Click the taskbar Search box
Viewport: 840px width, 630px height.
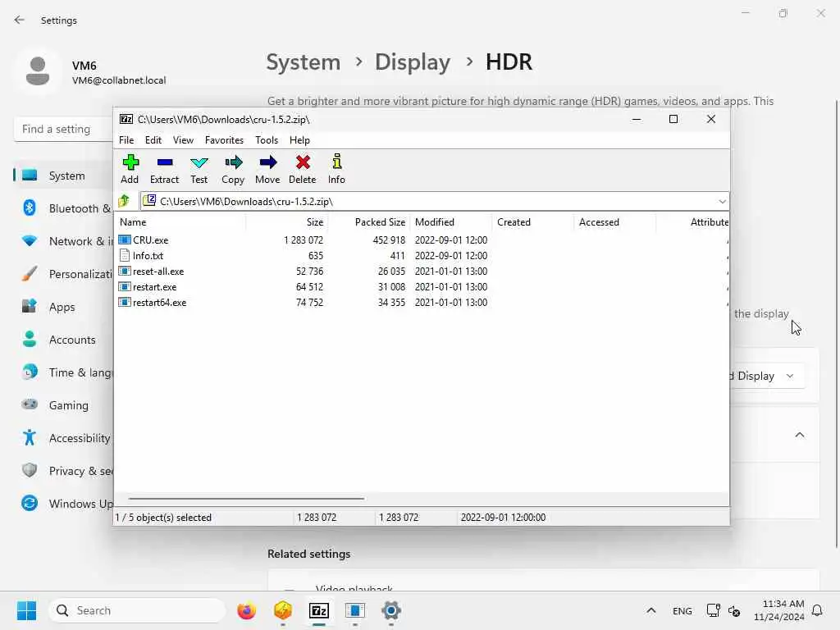tap(137, 610)
